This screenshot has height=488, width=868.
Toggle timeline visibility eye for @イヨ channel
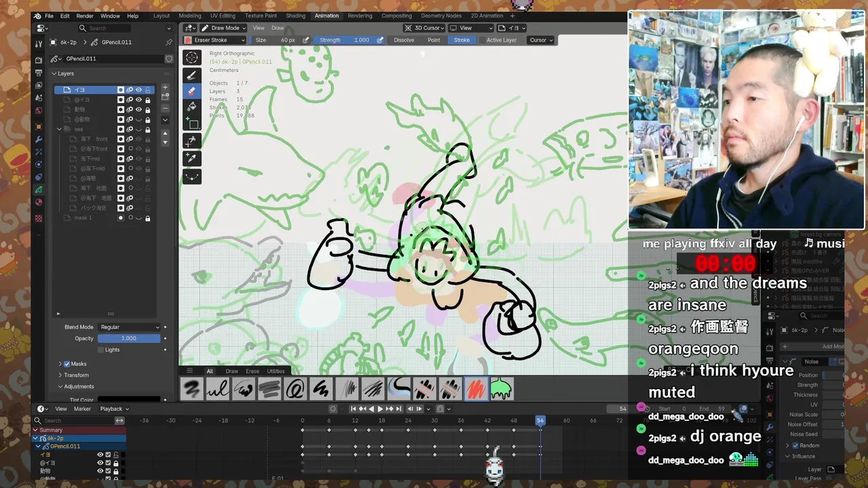pyautogui.click(x=100, y=463)
